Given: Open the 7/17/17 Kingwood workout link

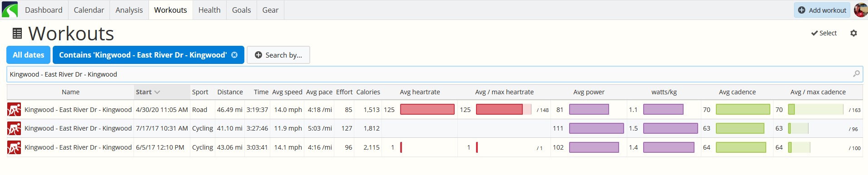Looking at the screenshot, I should [x=78, y=128].
